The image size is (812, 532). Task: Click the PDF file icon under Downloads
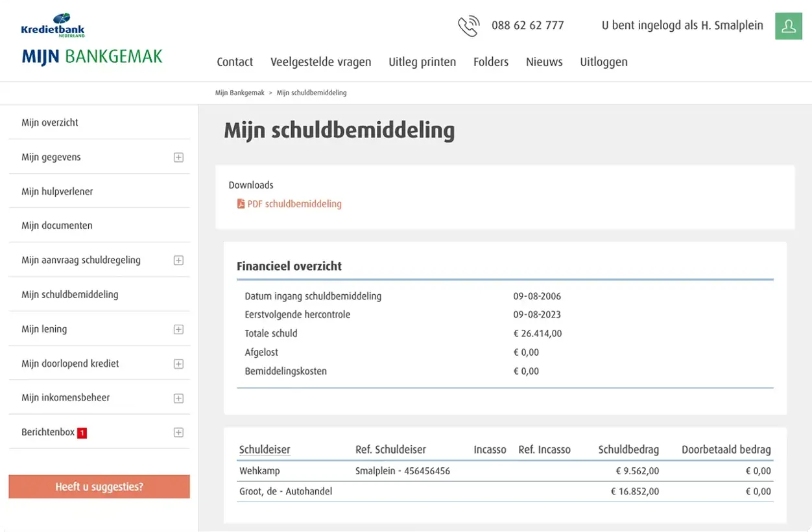[x=241, y=204]
